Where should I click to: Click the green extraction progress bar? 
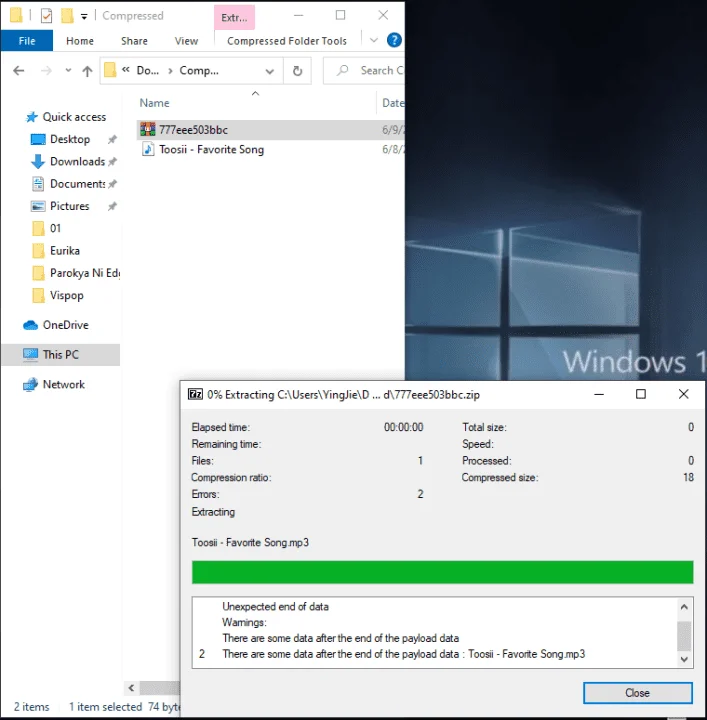pos(442,572)
